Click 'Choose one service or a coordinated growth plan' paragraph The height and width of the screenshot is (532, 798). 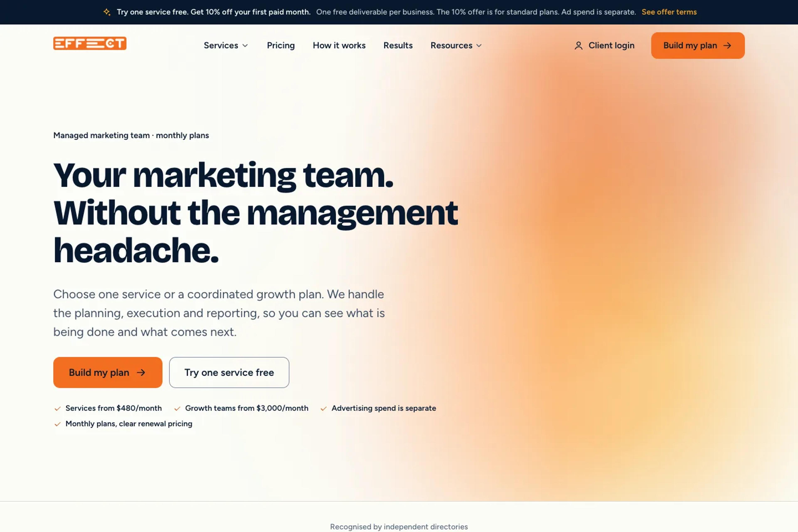(x=219, y=313)
